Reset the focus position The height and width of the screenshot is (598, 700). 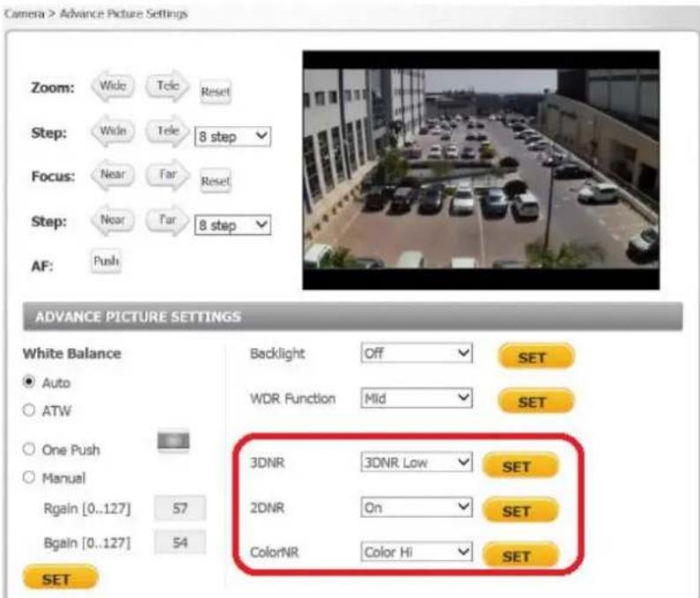pyautogui.click(x=215, y=181)
